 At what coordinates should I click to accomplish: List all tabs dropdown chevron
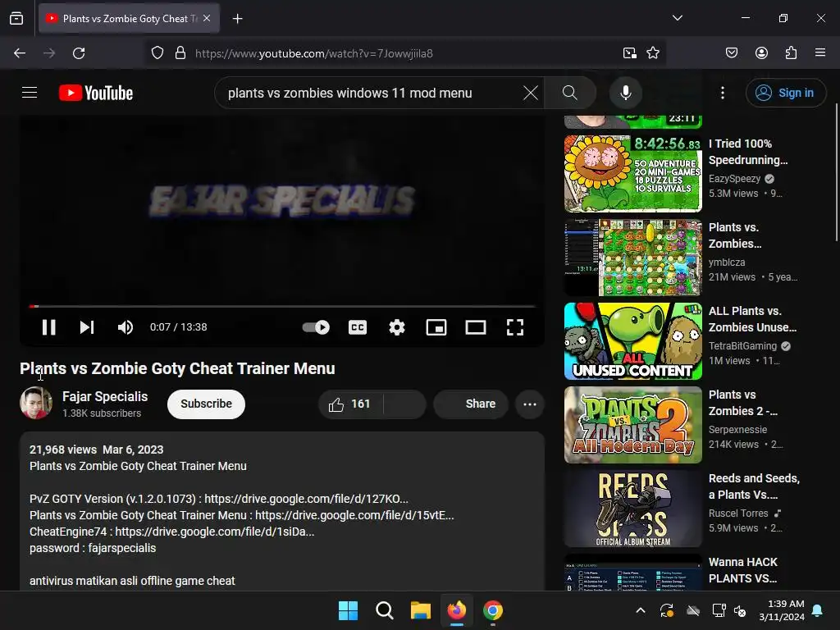click(678, 18)
